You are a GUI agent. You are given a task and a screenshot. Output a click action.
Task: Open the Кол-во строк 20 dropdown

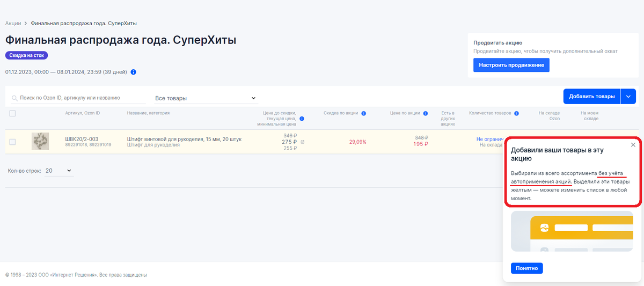tap(58, 171)
